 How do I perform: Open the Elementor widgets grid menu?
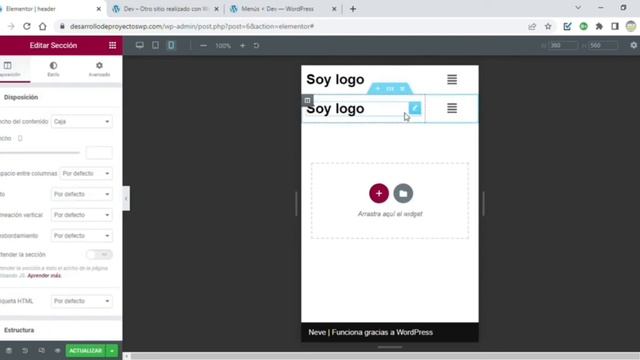coord(112,45)
